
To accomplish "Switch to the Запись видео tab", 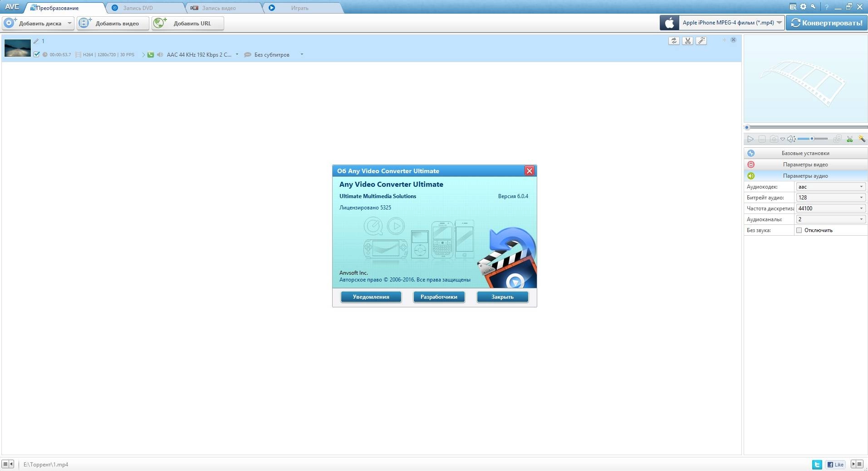I will (224, 8).
